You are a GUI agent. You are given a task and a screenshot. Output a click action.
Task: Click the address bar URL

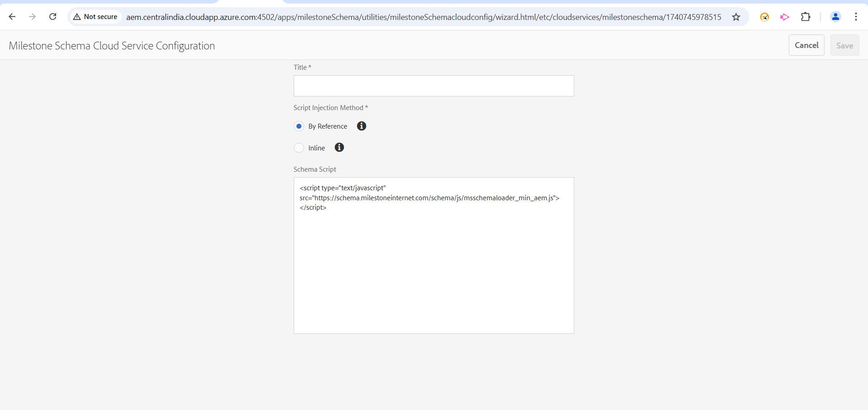[x=424, y=17]
